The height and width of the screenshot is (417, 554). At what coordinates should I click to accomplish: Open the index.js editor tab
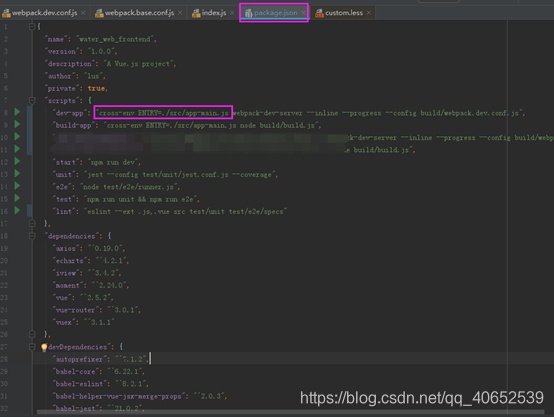[x=213, y=13]
